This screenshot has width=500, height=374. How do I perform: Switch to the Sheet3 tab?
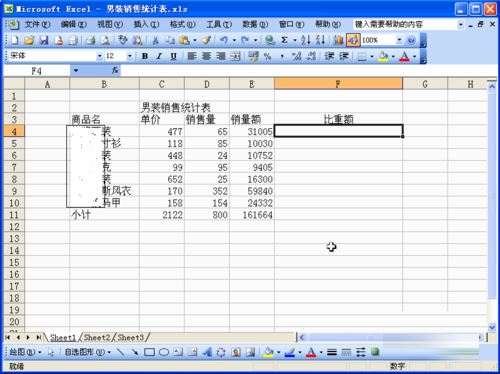click(x=131, y=337)
